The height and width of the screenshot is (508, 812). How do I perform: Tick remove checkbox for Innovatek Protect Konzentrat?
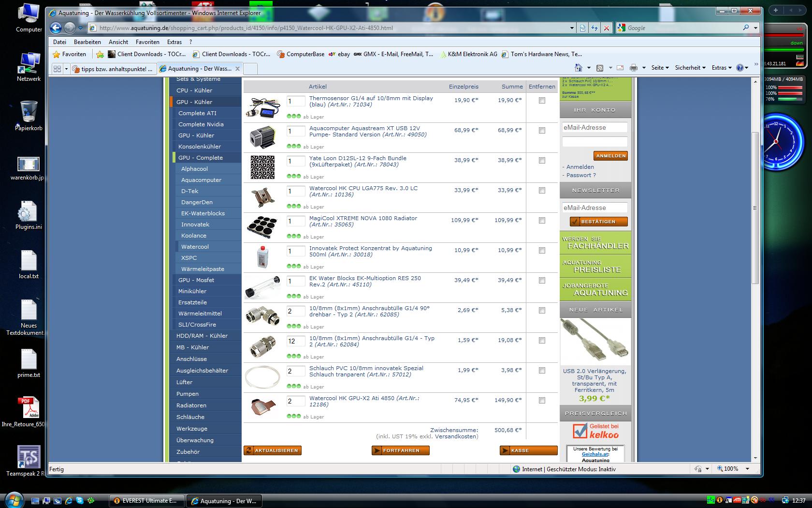click(x=542, y=251)
